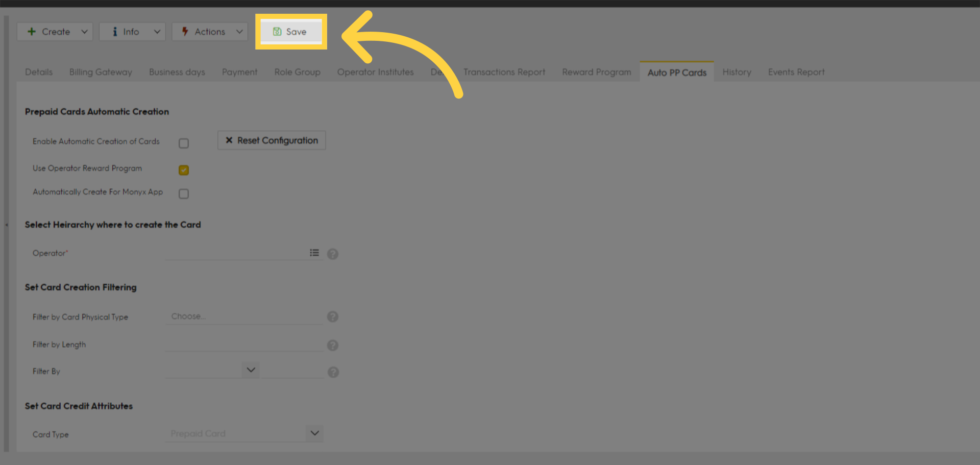
Task: Open the Info dropdown menu
Action: point(132,32)
